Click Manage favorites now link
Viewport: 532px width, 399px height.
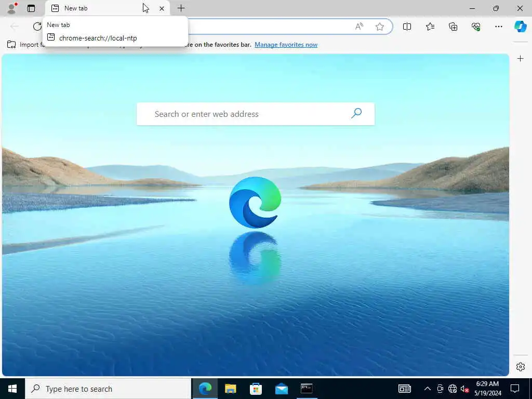click(286, 45)
